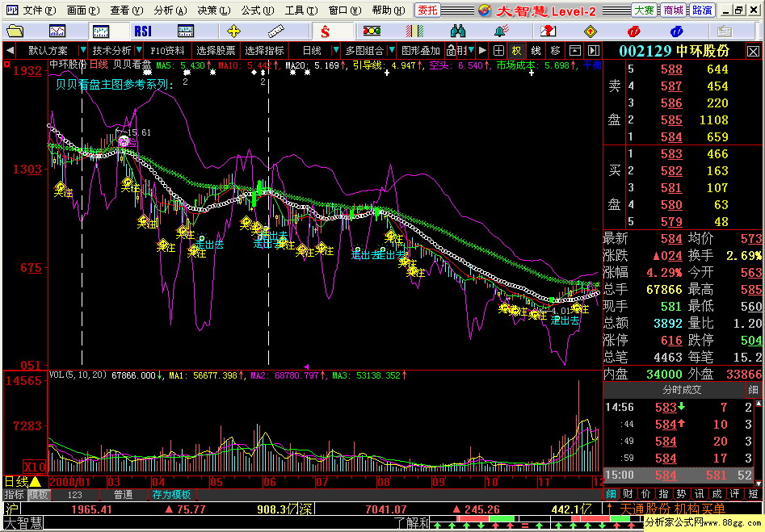Click the 图形叠加 button

coord(421,51)
